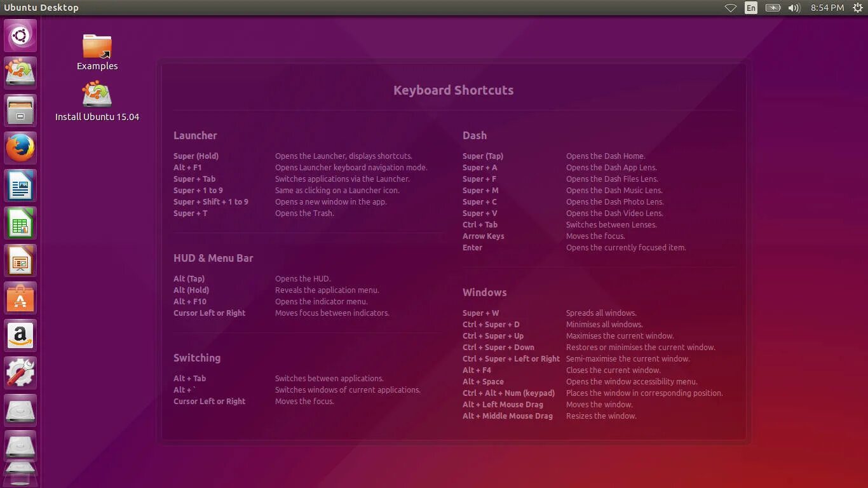Click the Alt + F1 shortcut text
Screen dimensions: 868x488
pyautogui.click(x=187, y=168)
